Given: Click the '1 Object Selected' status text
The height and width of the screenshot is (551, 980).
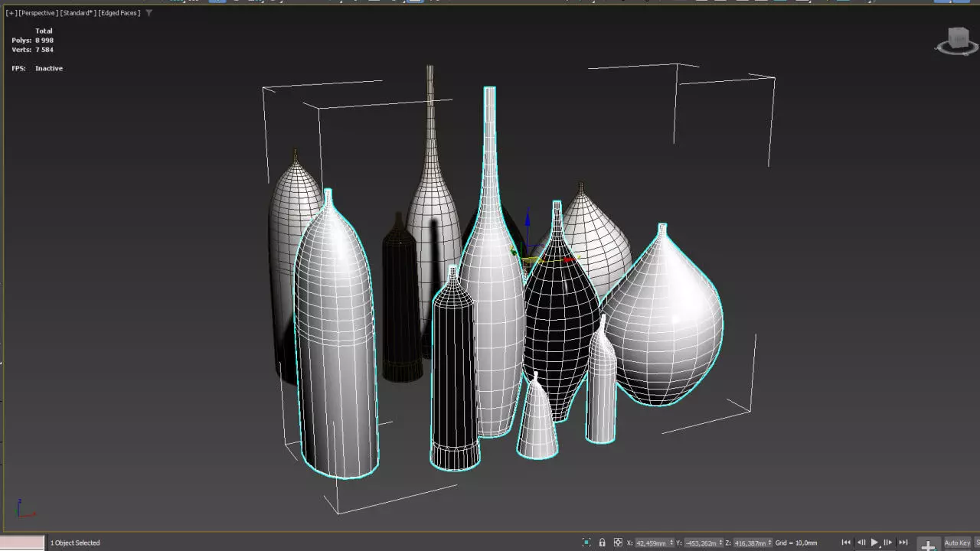Looking at the screenshot, I should (75, 543).
